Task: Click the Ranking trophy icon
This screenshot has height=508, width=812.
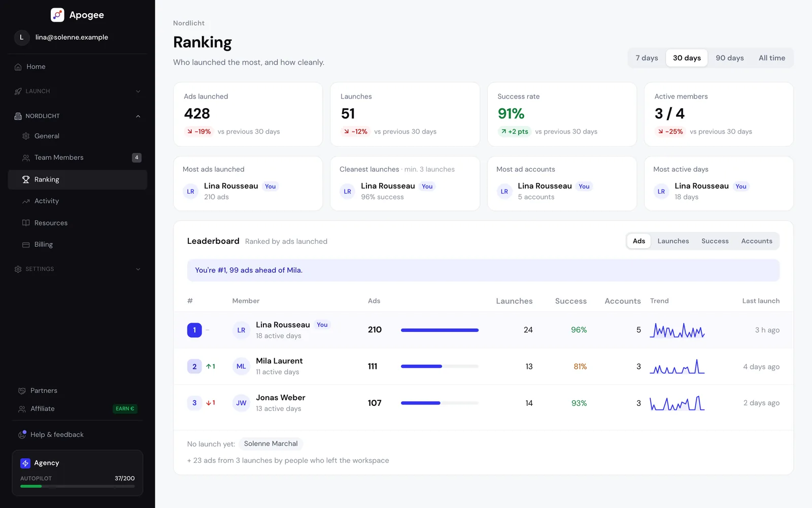Action: pyautogui.click(x=26, y=180)
